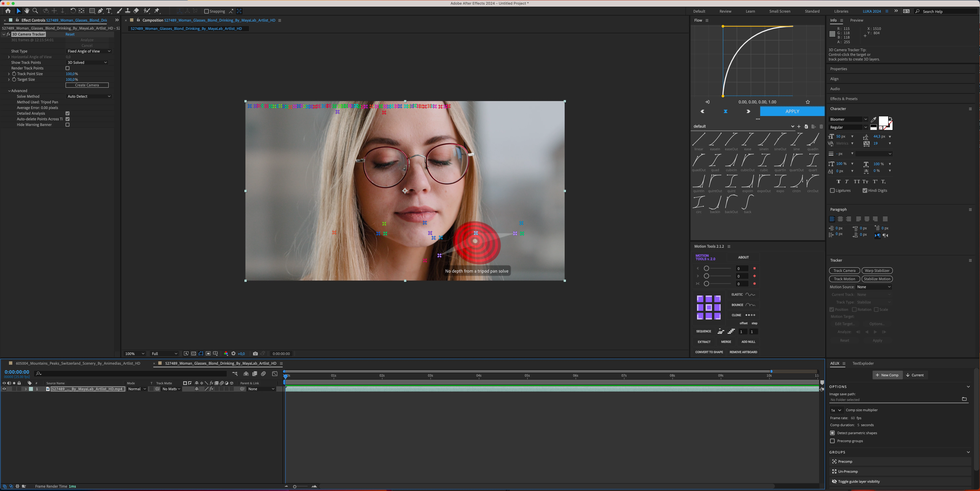This screenshot has width=980, height=491.
Task: Uncheck Detailed Analysis option
Action: pyautogui.click(x=68, y=113)
